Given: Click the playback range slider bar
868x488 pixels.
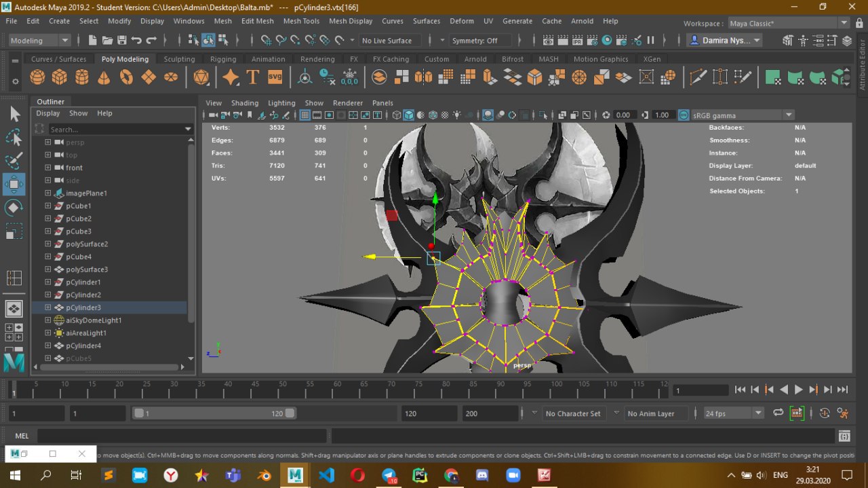Looking at the screenshot, I should click(214, 413).
